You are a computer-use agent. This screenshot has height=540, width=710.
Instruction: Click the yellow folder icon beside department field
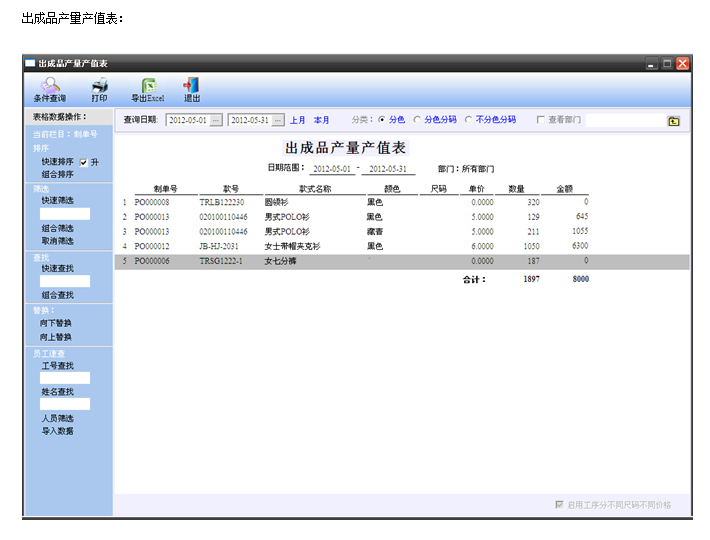tap(674, 120)
